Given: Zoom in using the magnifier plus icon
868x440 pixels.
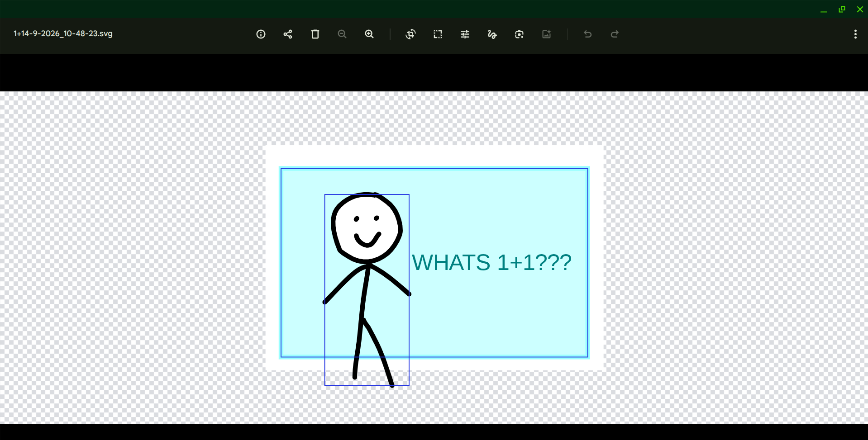Looking at the screenshot, I should coord(369,34).
